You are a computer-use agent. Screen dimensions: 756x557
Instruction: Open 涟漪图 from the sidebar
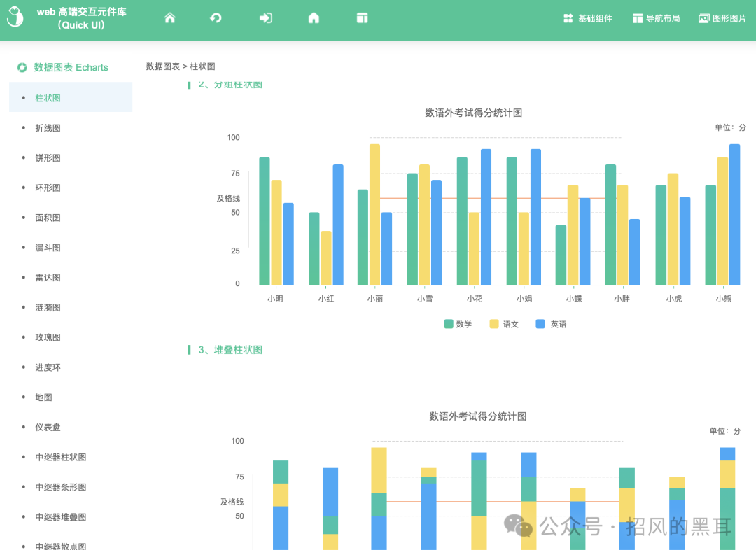coord(48,307)
